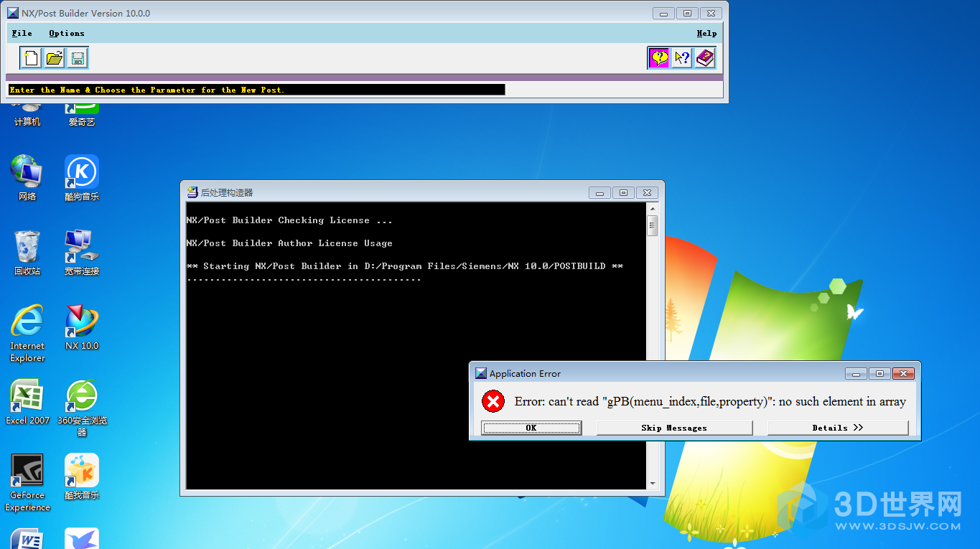Select the 计算机 computer desktop icon
Viewport: 980px width, 549px height.
(27, 115)
